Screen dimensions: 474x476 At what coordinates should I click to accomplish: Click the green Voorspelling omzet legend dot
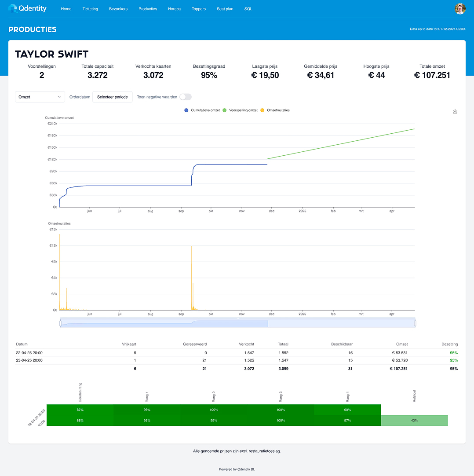[x=225, y=110]
